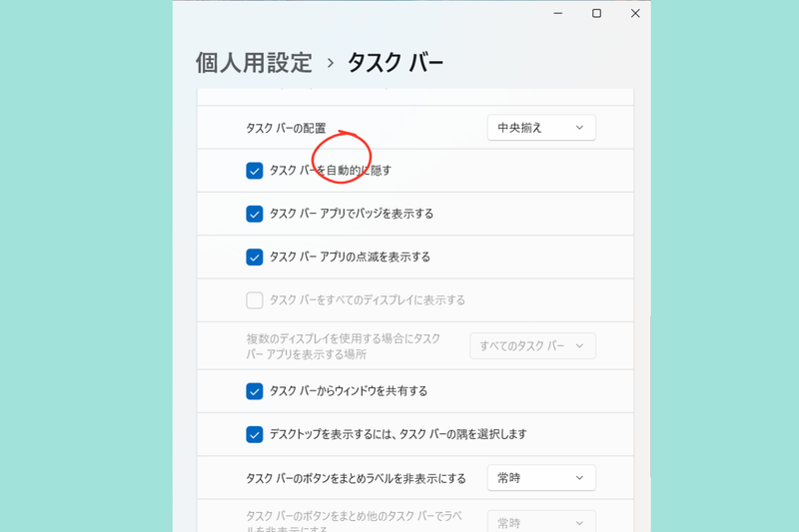Viewport: 799px width, 532px height.
Task: Minimize the settings window
Action: pos(558,13)
